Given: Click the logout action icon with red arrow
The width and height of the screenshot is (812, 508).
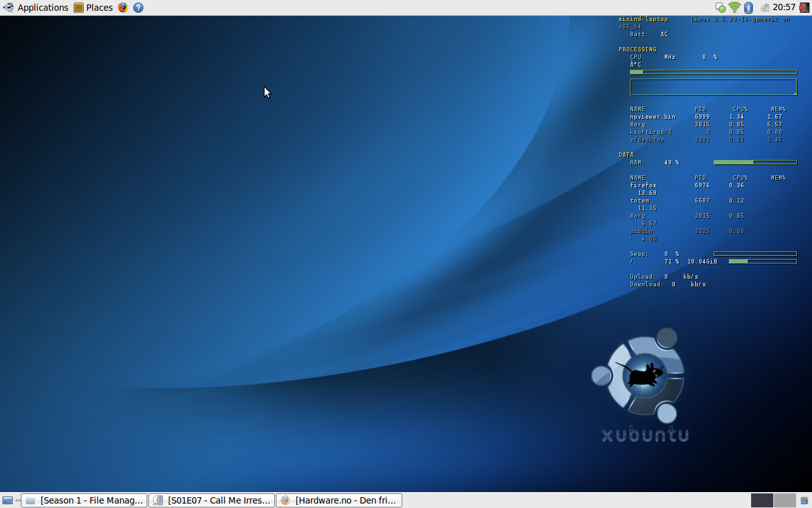Looking at the screenshot, I should pos(804,8).
